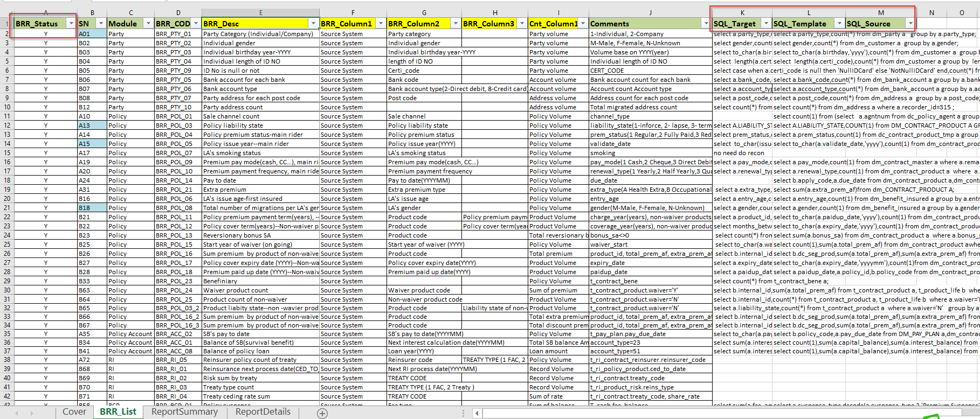Screen dimensions: 980x419
Task: Click the 'channel_type' comment cell
Action: click(650, 116)
